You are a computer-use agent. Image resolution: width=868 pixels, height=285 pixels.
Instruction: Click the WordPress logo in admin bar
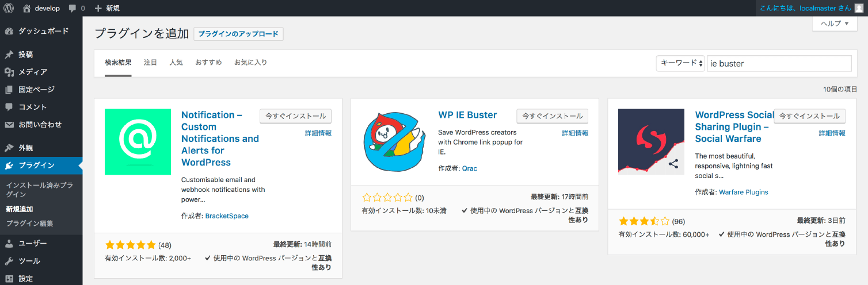pos(9,8)
